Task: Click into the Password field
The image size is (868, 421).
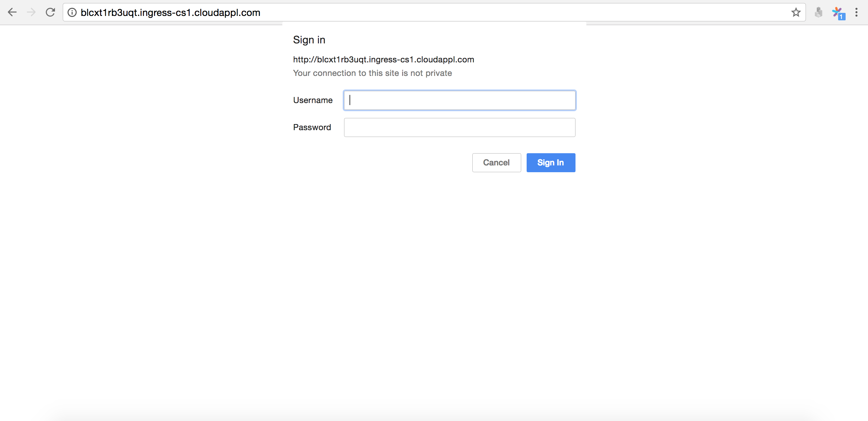Action: [459, 127]
